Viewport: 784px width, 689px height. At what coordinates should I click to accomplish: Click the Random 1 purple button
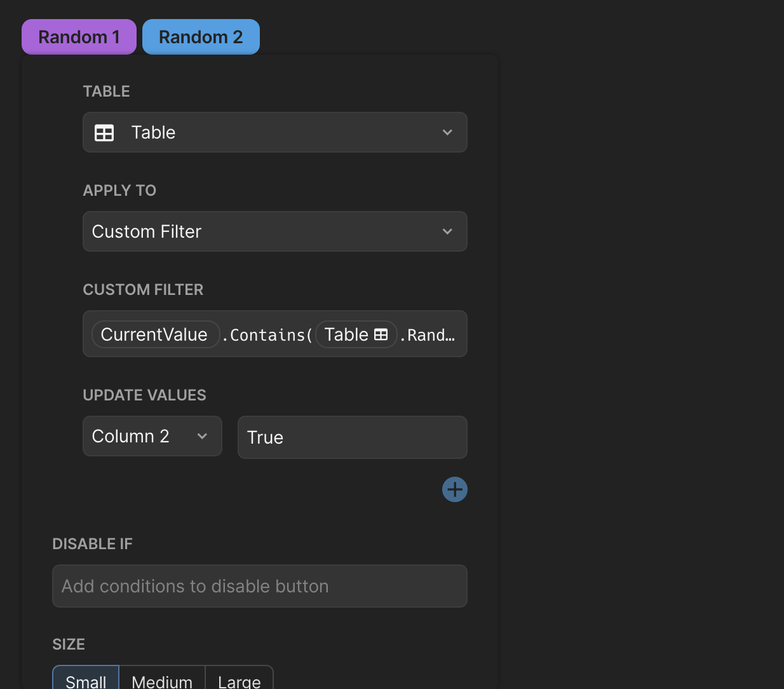[79, 37]
